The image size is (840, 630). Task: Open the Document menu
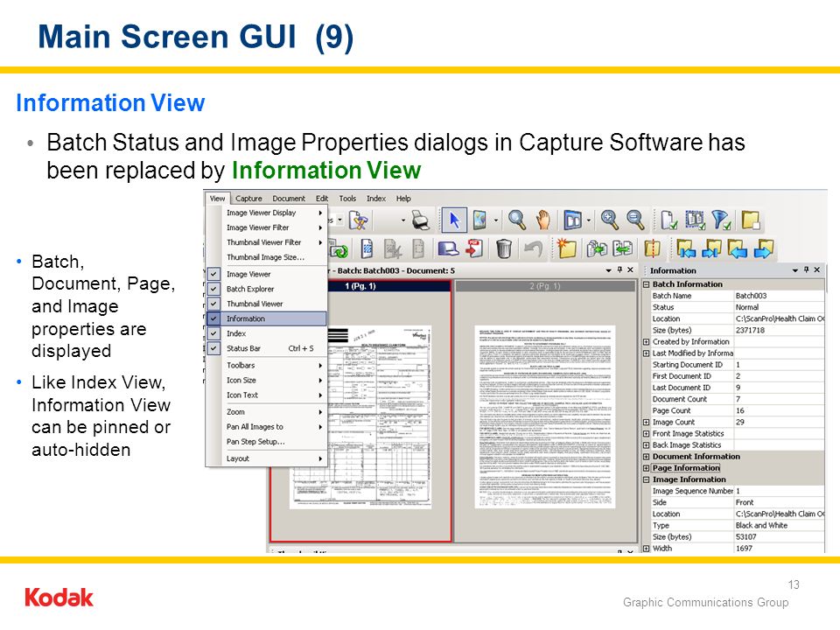point(288,199)
